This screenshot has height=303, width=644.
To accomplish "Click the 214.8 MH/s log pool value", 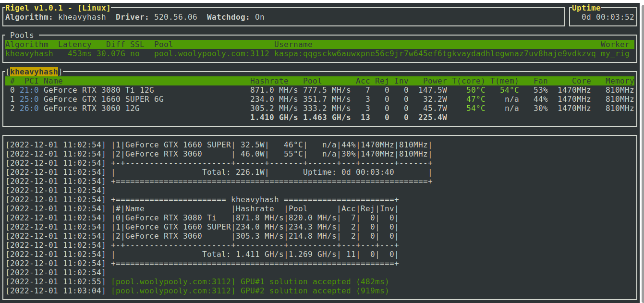I will [x=313, y=236].
